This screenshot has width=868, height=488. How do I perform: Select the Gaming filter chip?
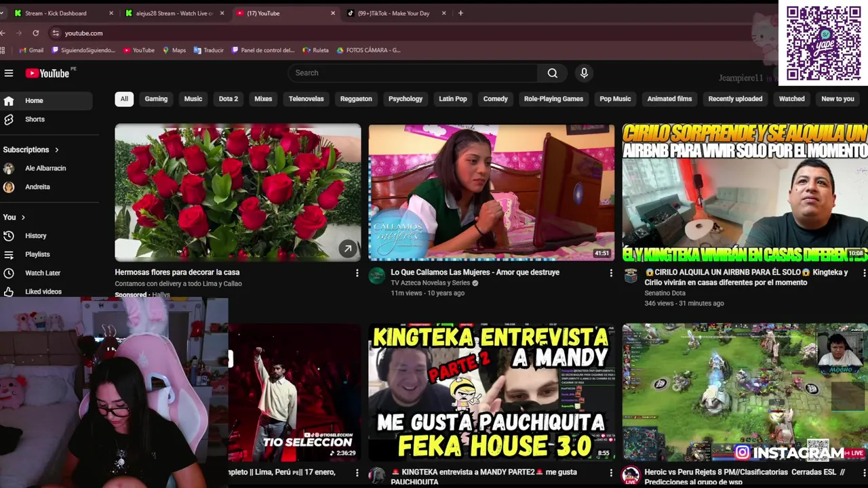[x=156, y=99]
